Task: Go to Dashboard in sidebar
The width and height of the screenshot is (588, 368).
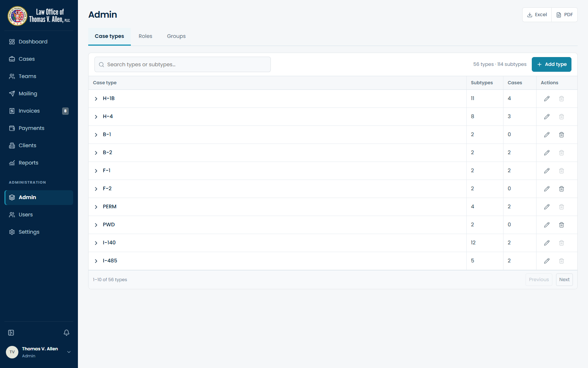Action: [39, 42]
